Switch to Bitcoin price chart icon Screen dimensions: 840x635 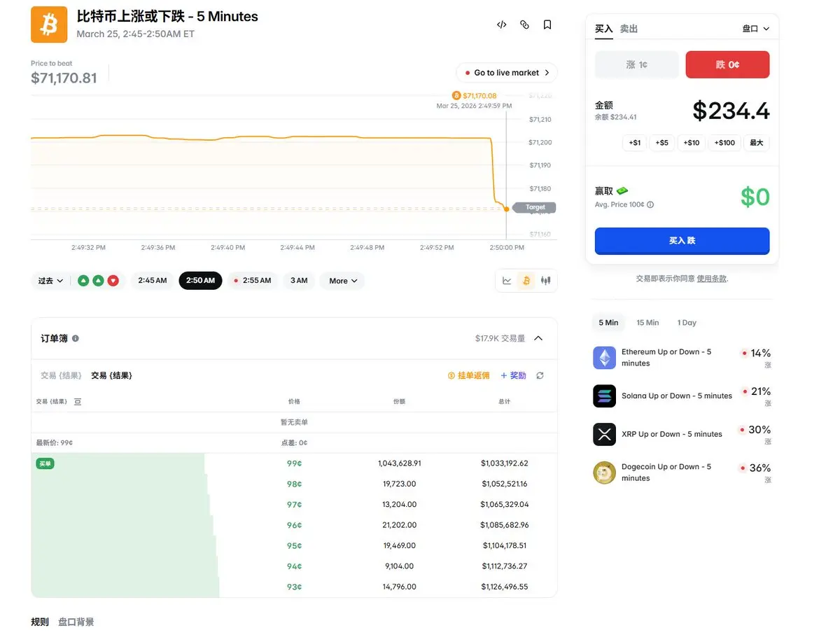[x=526, y=281]
